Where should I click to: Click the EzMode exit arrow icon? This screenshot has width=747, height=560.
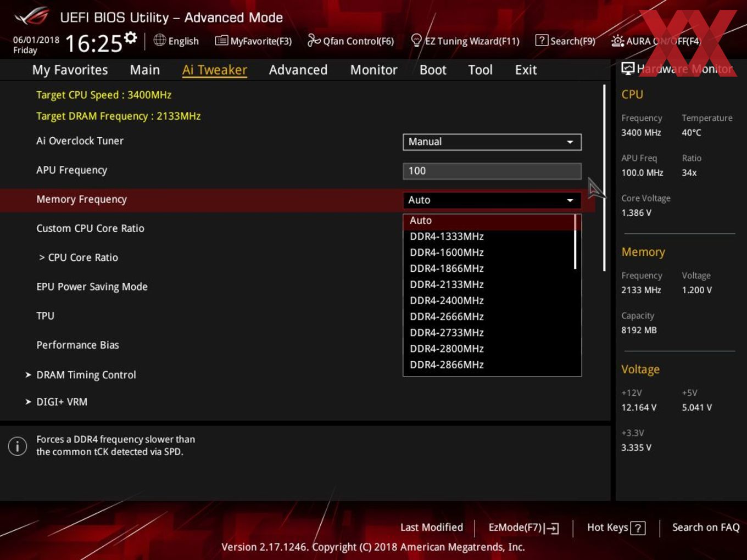pos(552,528)
